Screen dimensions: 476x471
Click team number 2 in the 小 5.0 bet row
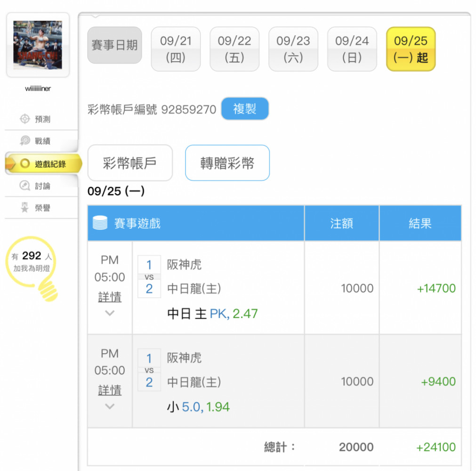pyautogui.click(x=149, y=382)
